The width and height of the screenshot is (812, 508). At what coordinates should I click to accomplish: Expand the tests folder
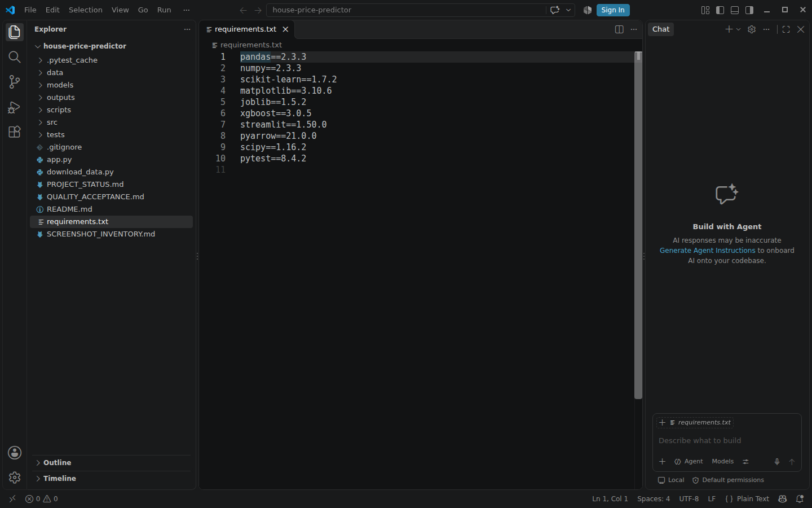tap(111, 135)
